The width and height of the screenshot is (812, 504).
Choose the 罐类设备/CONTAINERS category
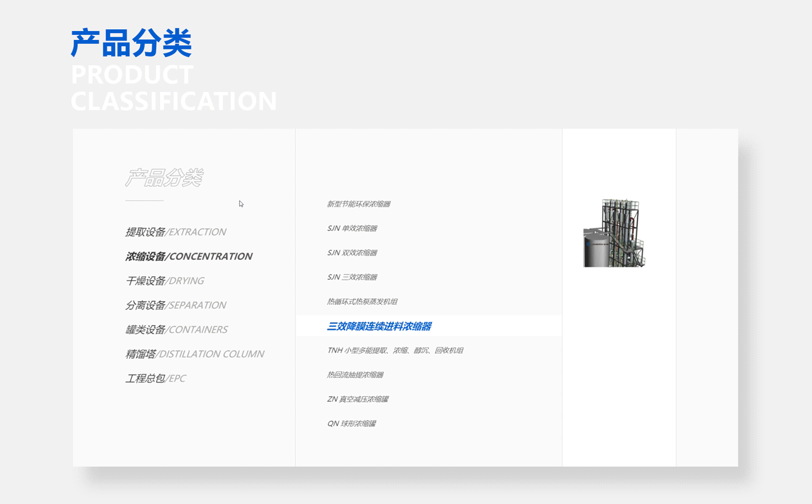click(176, 330)
